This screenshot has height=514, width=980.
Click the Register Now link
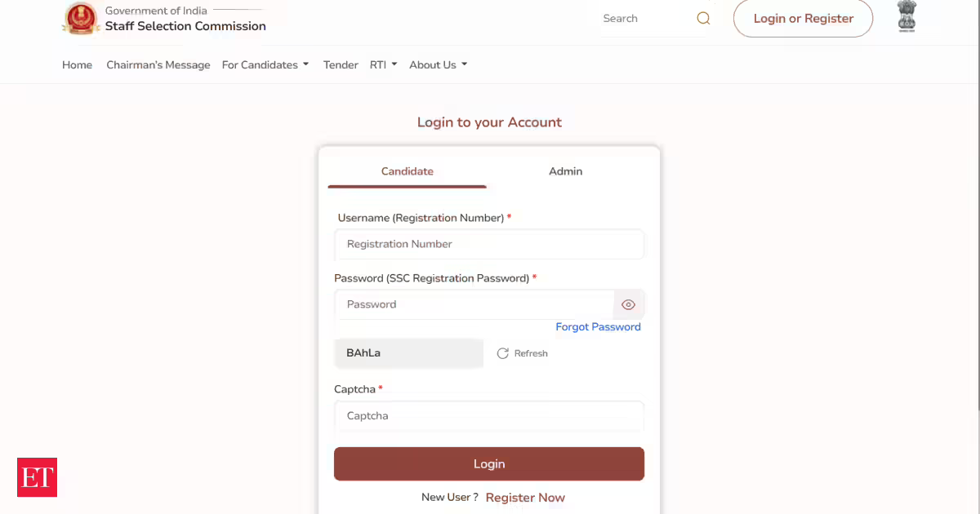point(525,498)
